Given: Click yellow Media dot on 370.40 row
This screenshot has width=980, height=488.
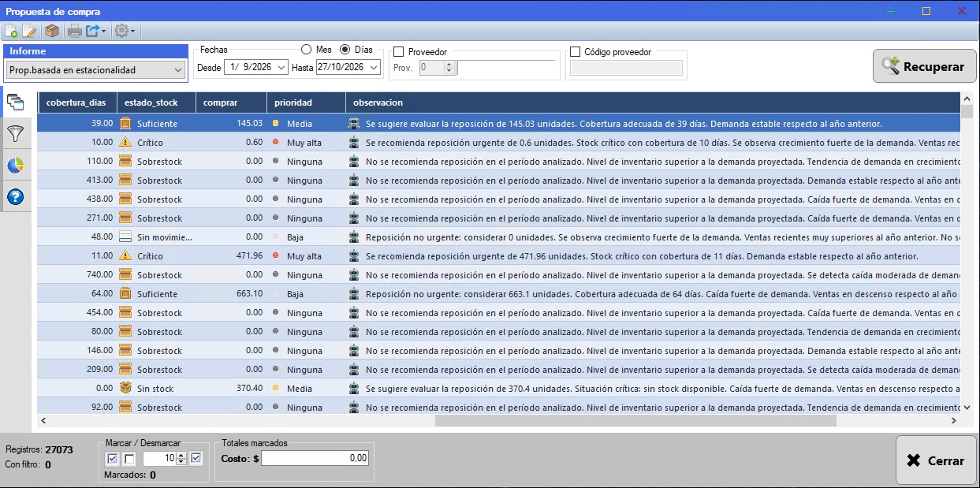Looking at the screenshot, I should pyautogui.click(x=275, y=388).
